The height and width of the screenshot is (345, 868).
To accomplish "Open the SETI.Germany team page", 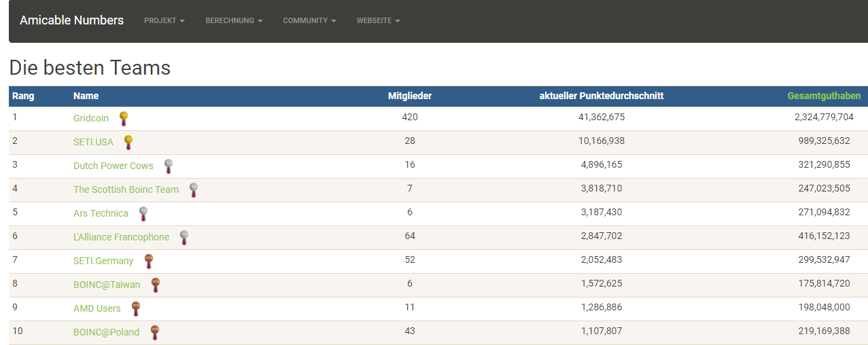I will pyautogui.click(x=103, y=261).
